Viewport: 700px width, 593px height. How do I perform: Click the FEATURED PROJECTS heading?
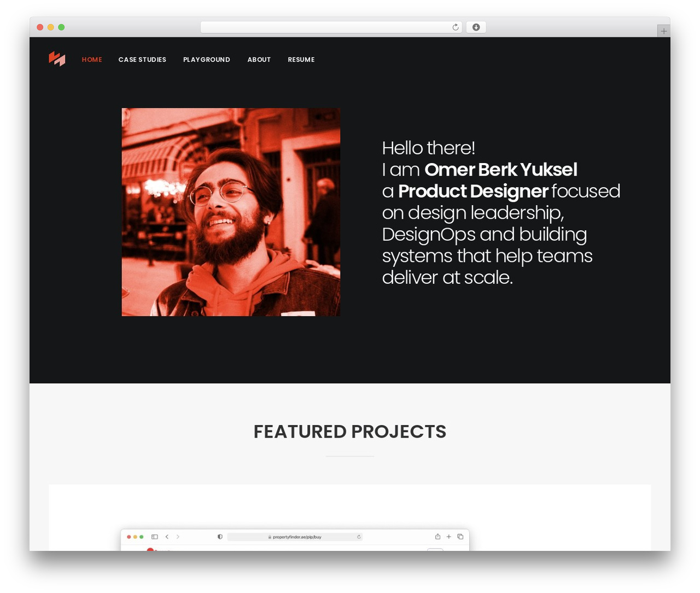click(x=350, y=432)
